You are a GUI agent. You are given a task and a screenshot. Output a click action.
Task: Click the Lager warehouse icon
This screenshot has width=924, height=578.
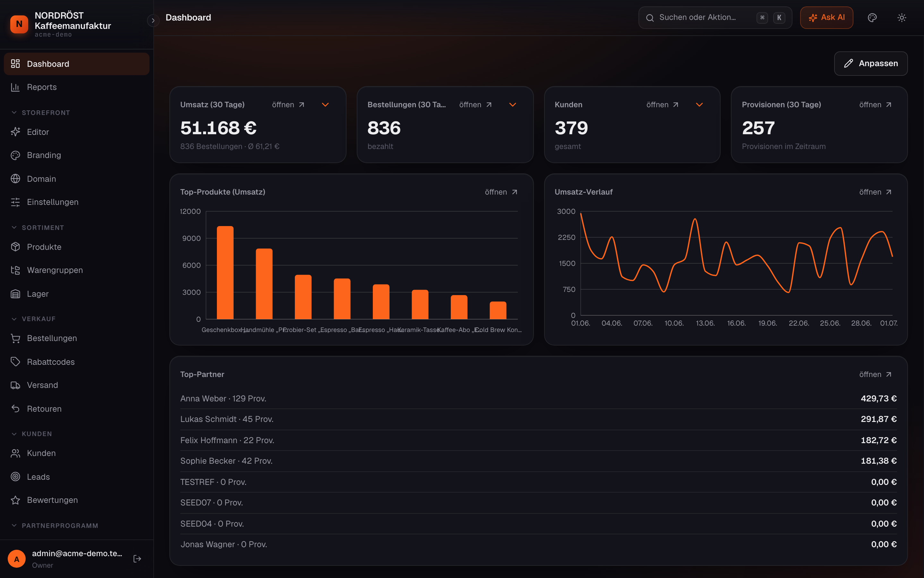point(15,294)
